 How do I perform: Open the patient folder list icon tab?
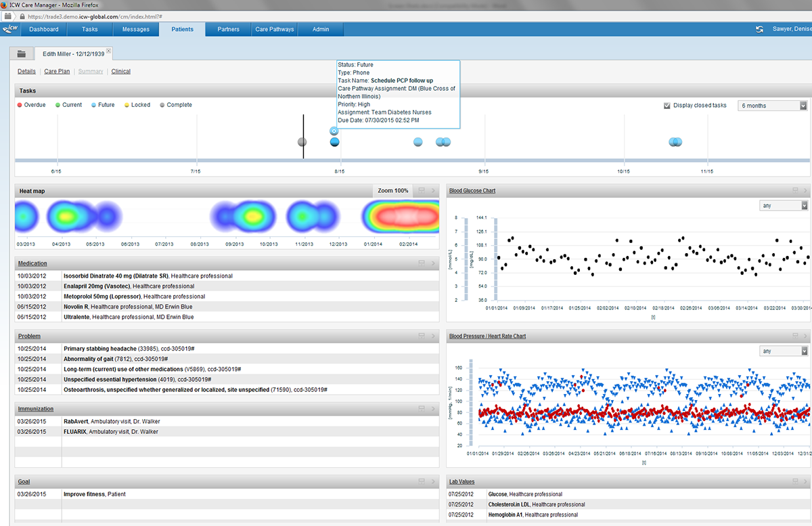(22, 53)
